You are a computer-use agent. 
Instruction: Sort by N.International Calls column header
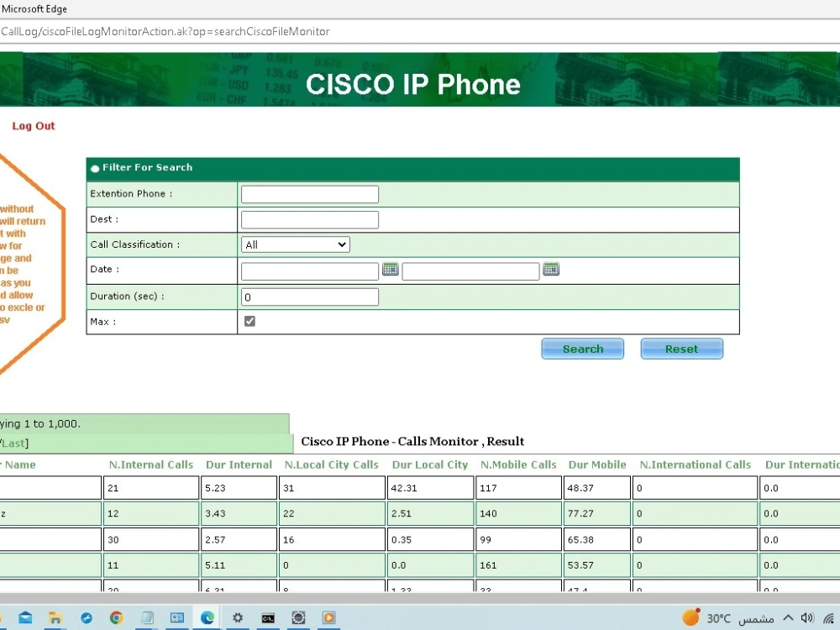tap(696, 465)
